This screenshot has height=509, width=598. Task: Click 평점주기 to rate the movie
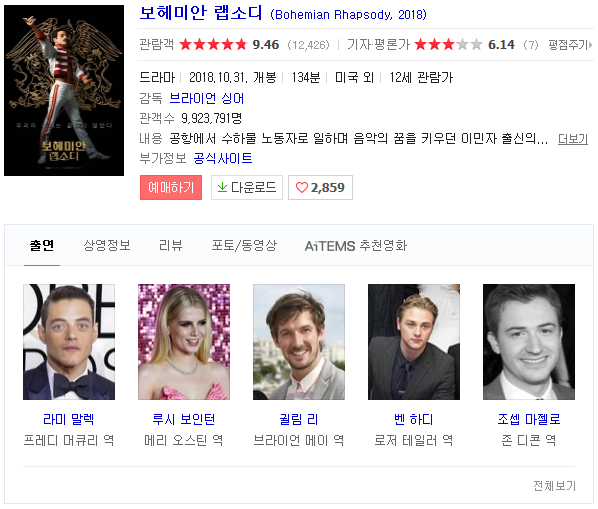click(x=570, y=45)
